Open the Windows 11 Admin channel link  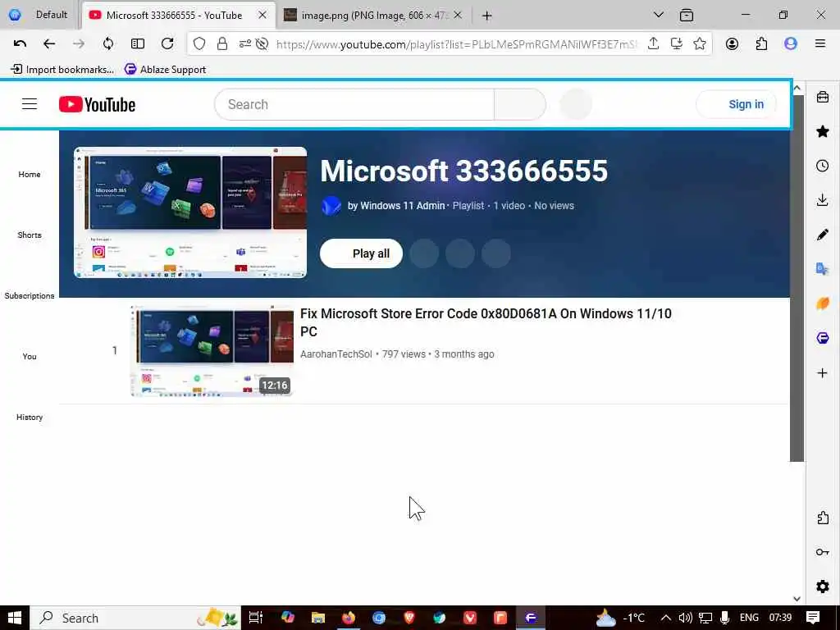pyautogui.click(x=402, y=206)
